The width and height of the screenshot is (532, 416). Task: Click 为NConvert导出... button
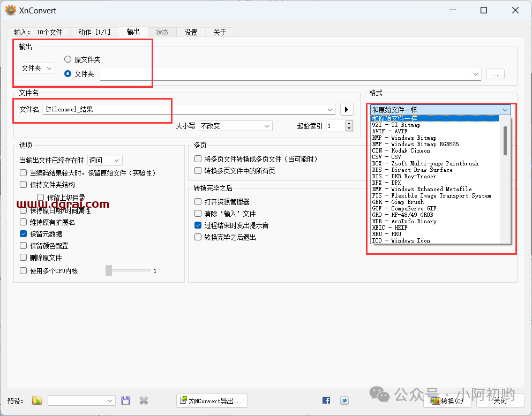point(212,401)
